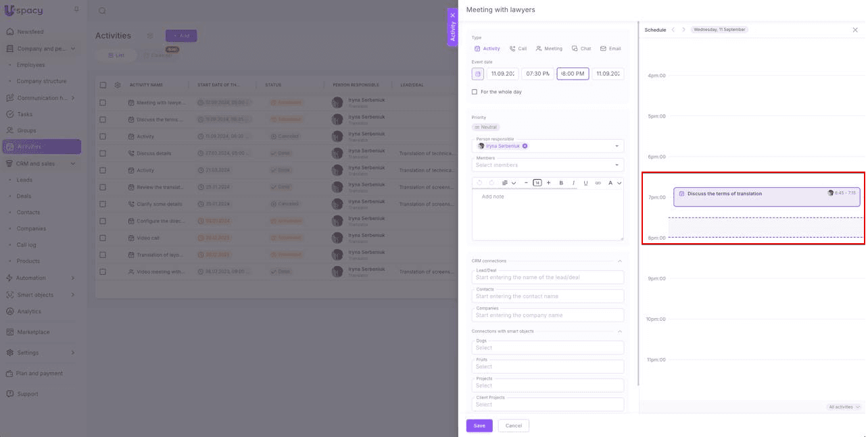Apply italic formatting in note toolbar
Image resolution: width=868 pixels, height=437 pixels.
[573, 183]
